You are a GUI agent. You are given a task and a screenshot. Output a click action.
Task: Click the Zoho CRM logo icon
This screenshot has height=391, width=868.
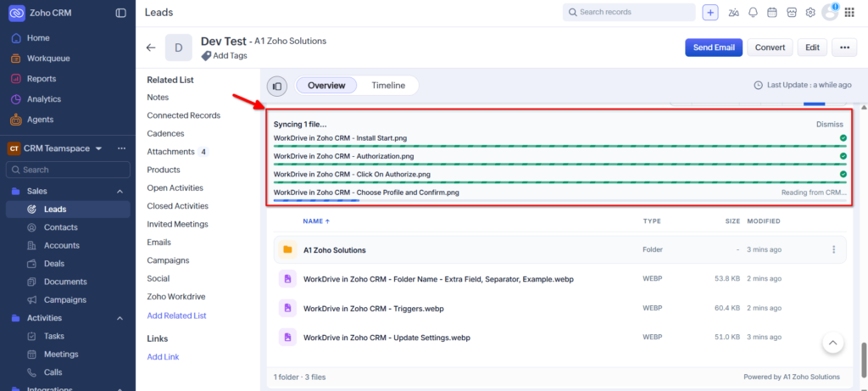[17, 13]
